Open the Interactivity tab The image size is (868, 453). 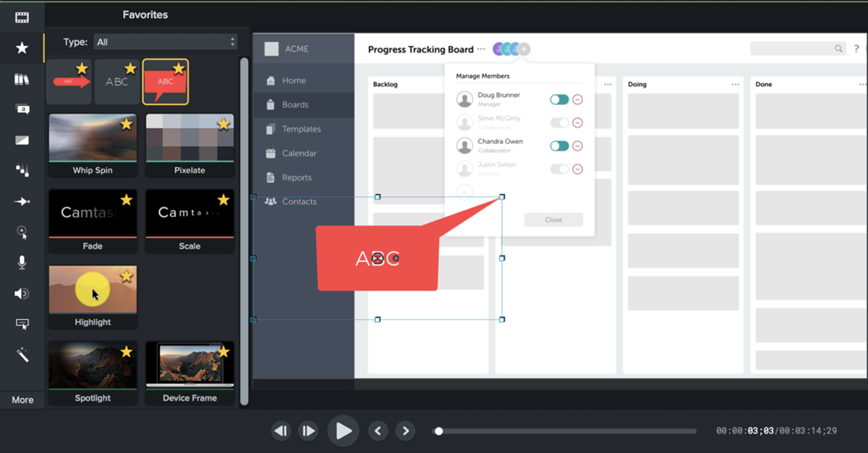point(22,324)
